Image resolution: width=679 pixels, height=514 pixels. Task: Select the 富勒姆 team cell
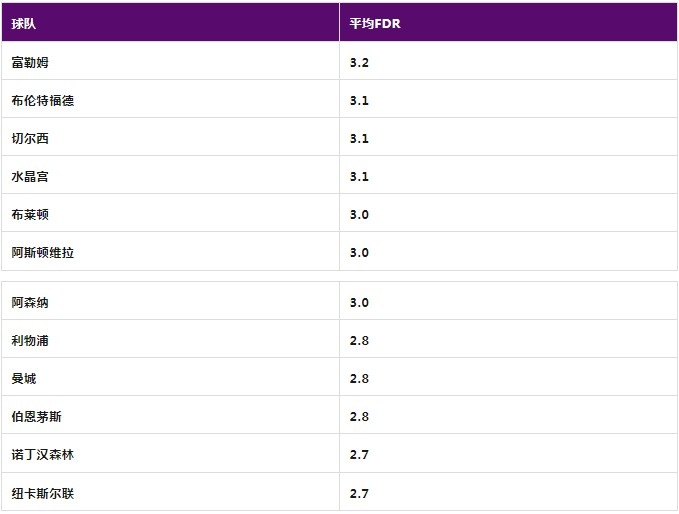pos(30,62)
